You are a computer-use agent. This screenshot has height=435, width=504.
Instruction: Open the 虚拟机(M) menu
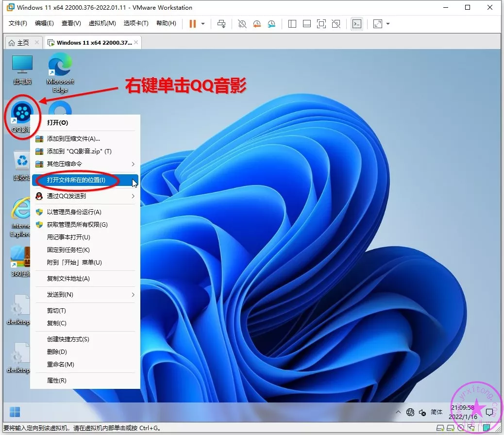102,23
